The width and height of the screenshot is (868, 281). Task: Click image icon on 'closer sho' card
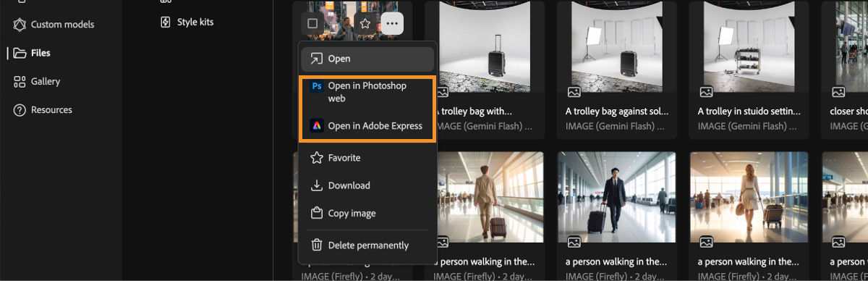click(x=838, y=92)
